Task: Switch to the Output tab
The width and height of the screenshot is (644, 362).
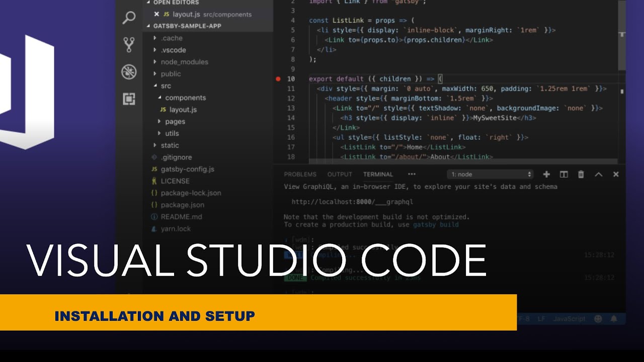Action: pos(340,174)
